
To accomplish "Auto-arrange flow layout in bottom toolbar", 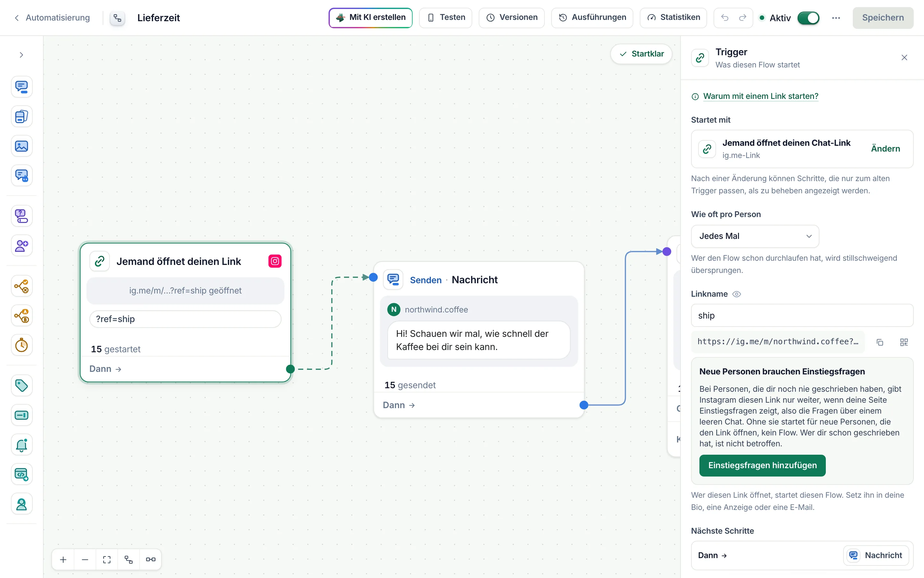I will click(129, 560).
